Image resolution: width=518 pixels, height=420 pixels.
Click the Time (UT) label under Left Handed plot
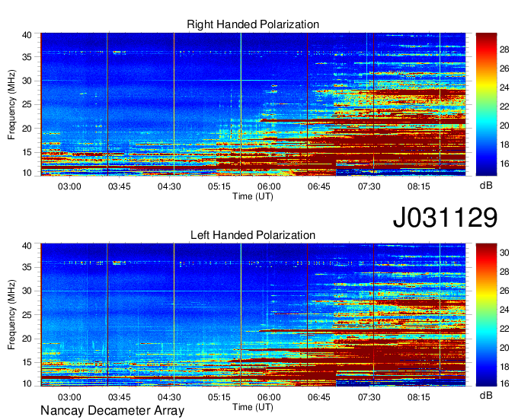(253, 407)
